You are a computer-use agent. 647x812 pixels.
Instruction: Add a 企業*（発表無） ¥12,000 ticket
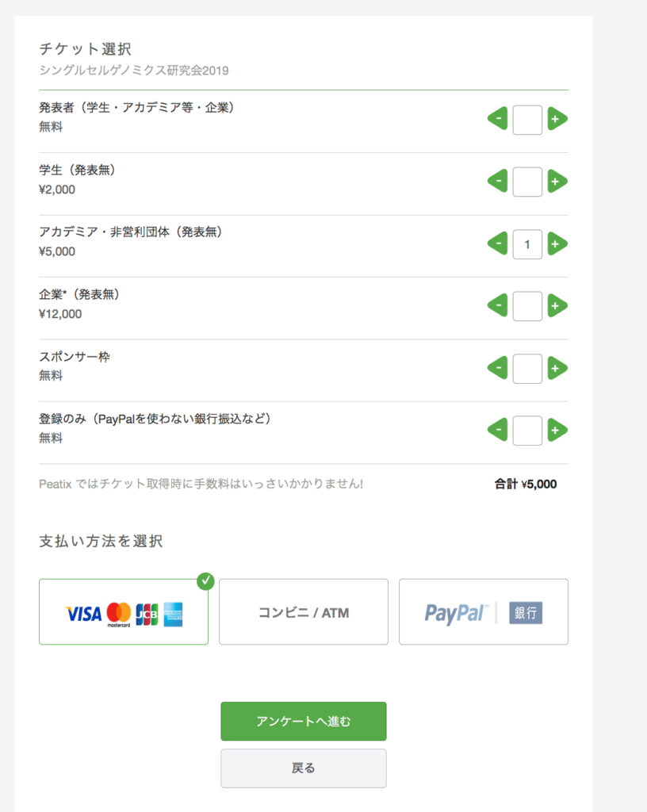pyautogui.click(x=557, y=306)
